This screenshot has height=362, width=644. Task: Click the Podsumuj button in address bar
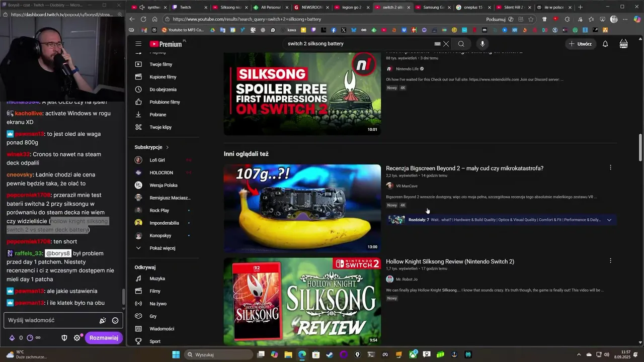click(x=495, y=19)
